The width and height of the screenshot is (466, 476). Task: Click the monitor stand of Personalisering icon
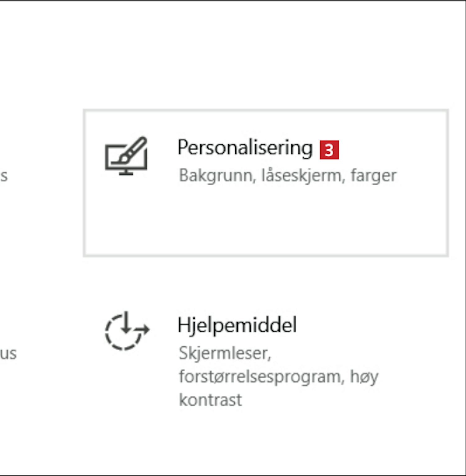pyautogui.click(x=126, y=173)
